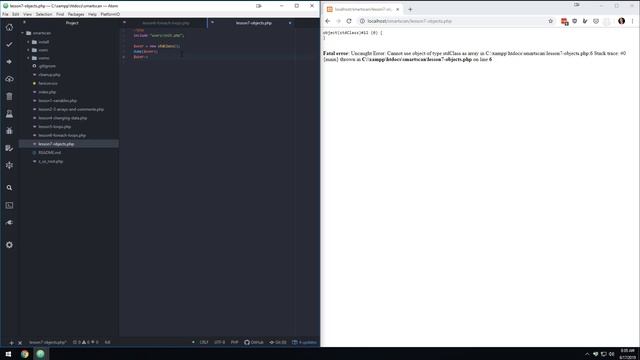Open the .gitignore file in the tree
The image size is (640, 360).
(x=47, y=66)
